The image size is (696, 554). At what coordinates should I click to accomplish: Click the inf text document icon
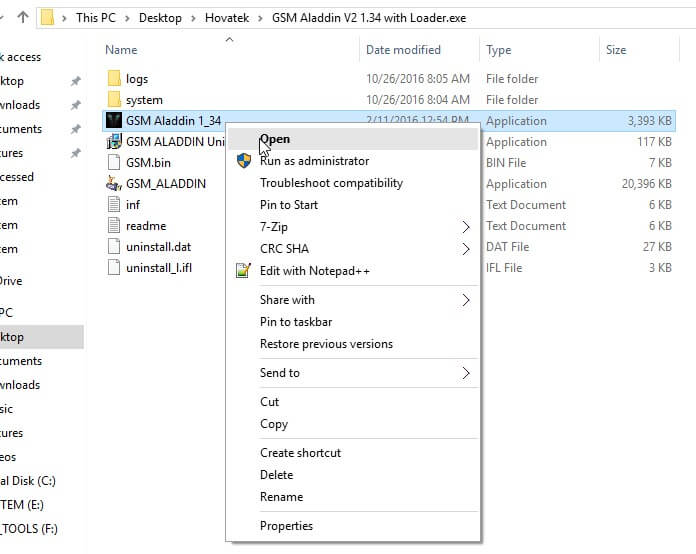coord(114,205)
